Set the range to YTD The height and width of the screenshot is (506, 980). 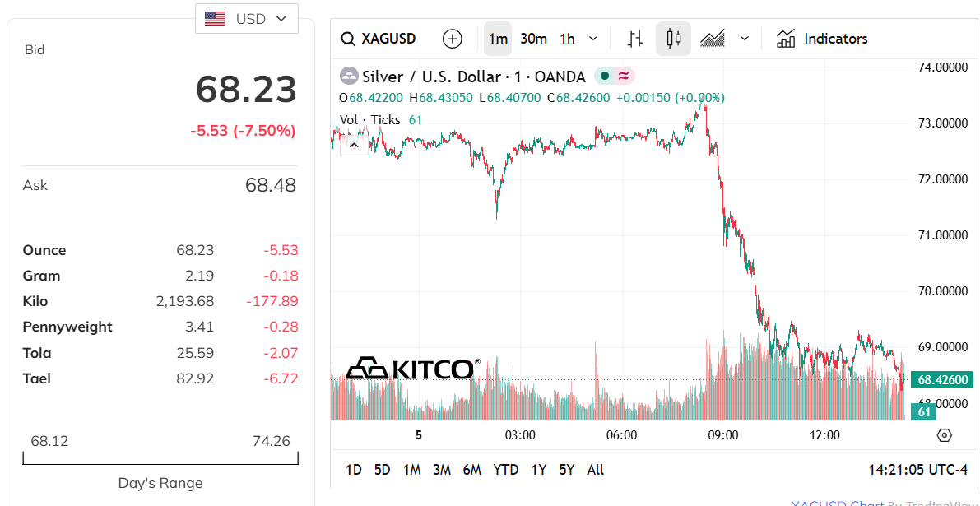[x=505, y=470]
